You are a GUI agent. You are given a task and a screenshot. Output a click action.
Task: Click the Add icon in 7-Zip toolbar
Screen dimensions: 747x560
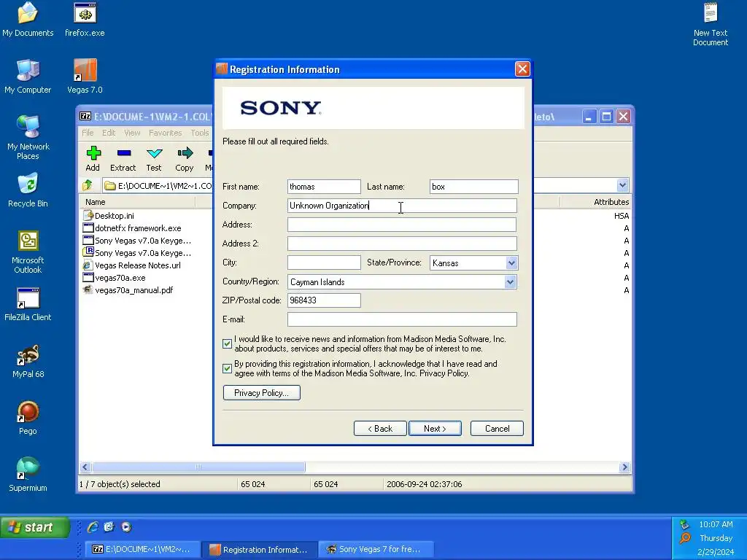[x=93, y=159]
